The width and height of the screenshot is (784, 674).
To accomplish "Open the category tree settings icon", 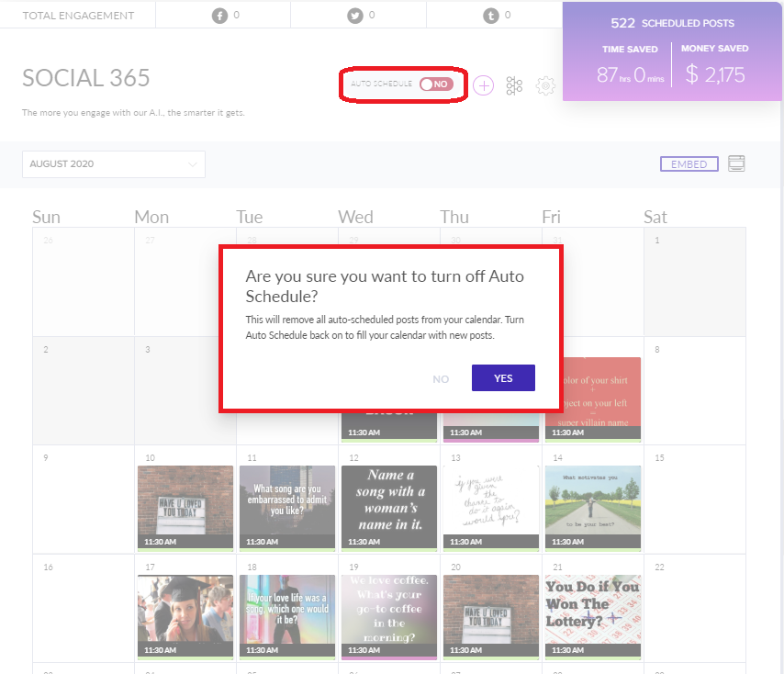I will tap(514, 85).
